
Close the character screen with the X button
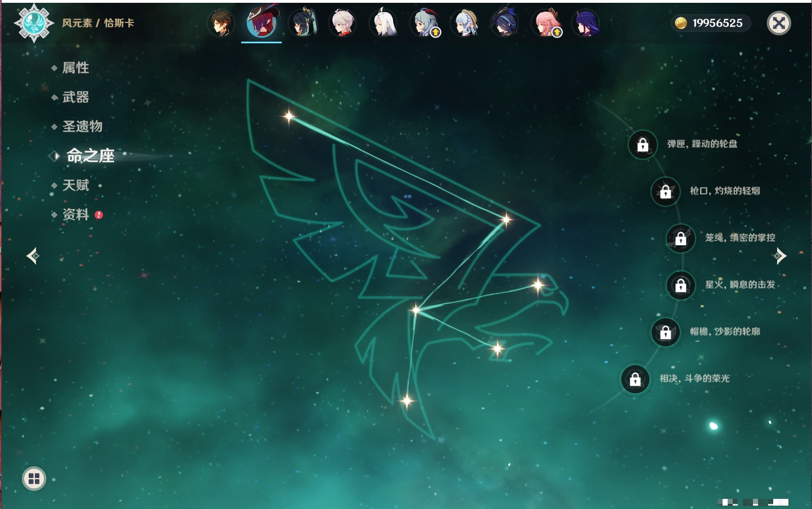[x=779, y=23]
